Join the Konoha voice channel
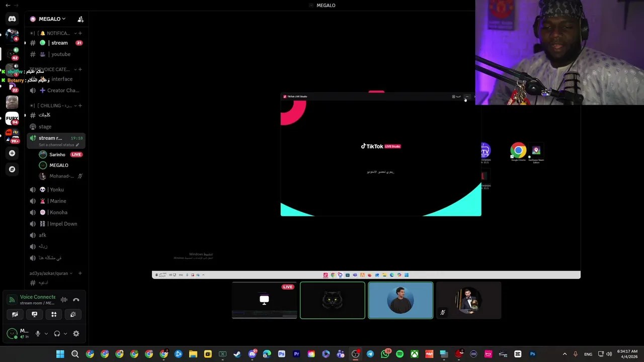644x362 pixels. [56, 212]
